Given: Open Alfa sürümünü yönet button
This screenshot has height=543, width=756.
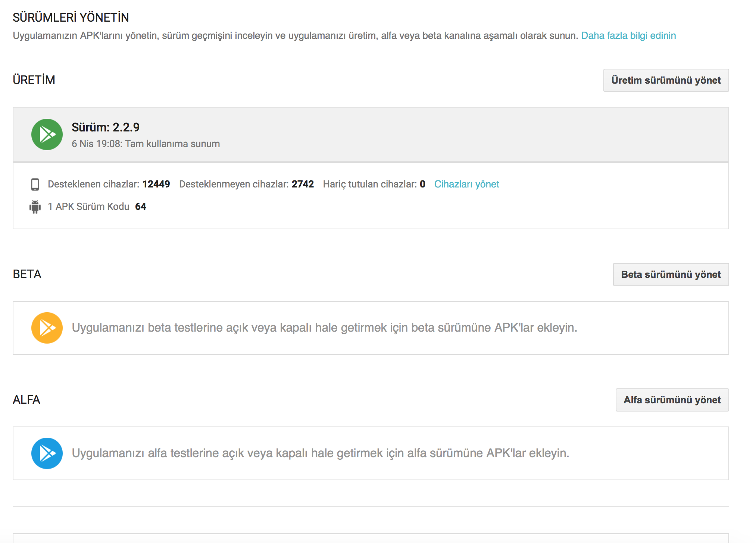Looking at the screenshot, I should point(672,400).
